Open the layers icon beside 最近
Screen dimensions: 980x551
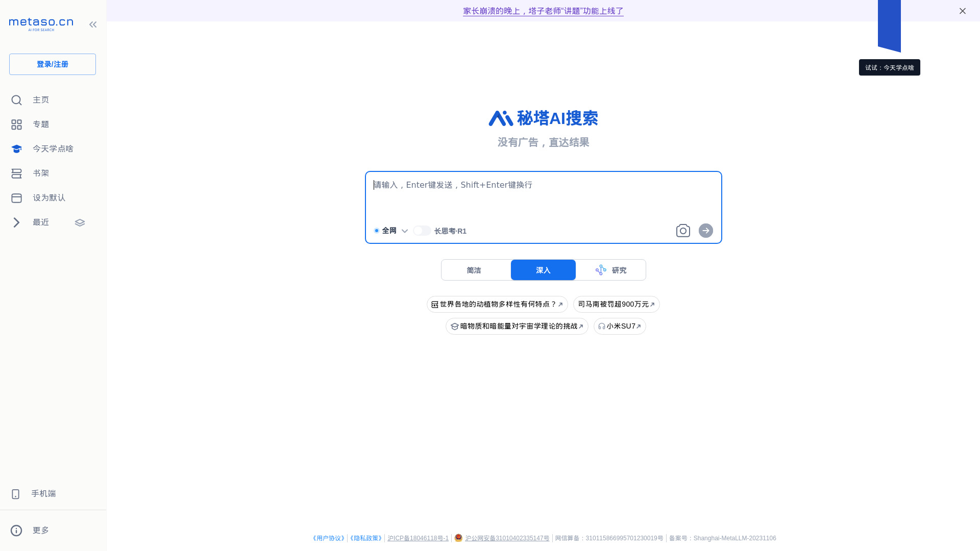pos(80,222)
